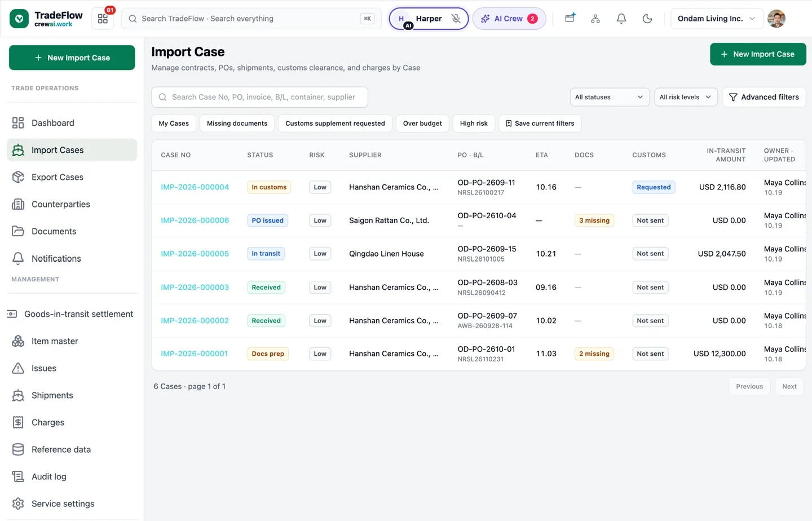Screen dimensions: 812x521
Task: Click the Audit log icon
Action: click(18, 476)
